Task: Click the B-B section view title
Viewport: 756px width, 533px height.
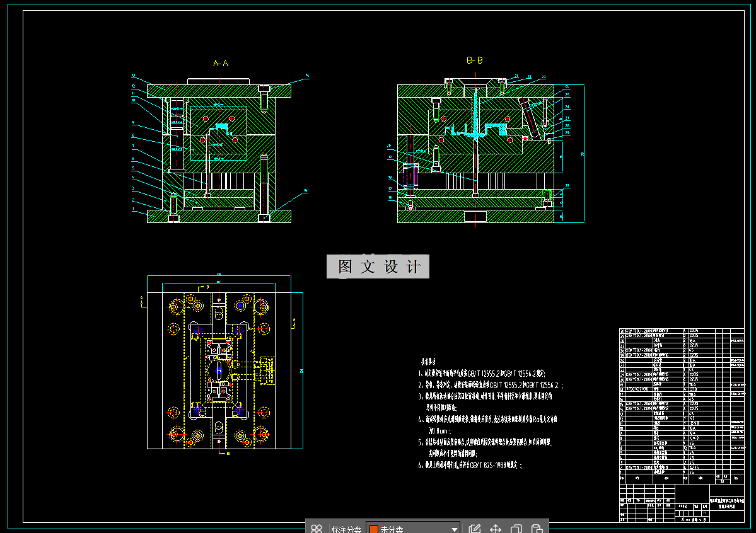Action: [x=474, y=60]
